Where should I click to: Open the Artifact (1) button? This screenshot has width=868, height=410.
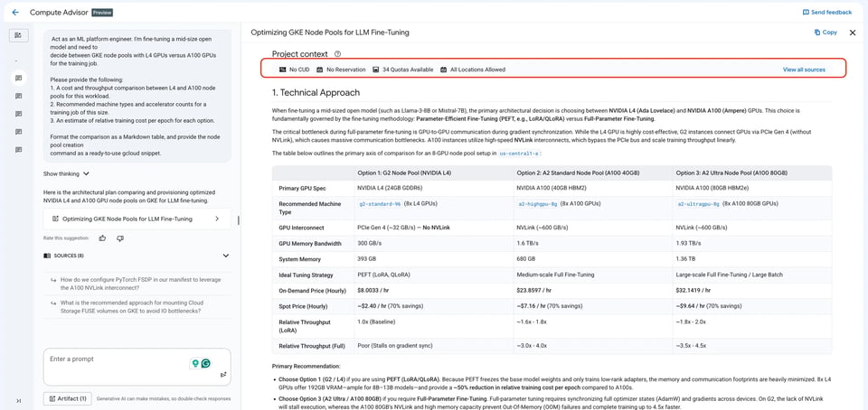pos(68,398)
